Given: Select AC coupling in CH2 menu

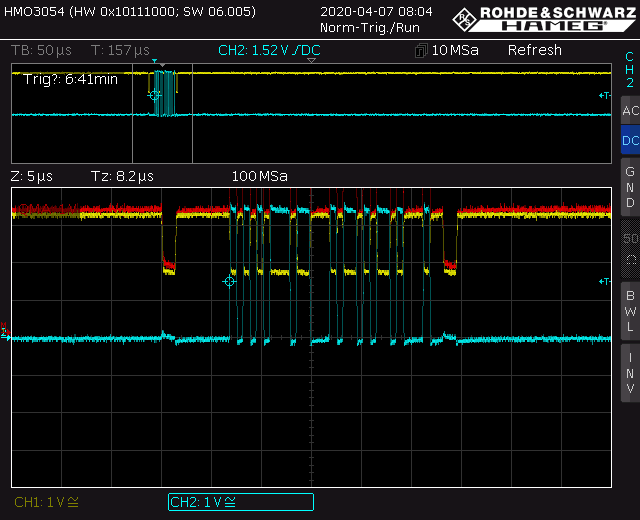Looking at the screenshot, I should click(630, 110).
